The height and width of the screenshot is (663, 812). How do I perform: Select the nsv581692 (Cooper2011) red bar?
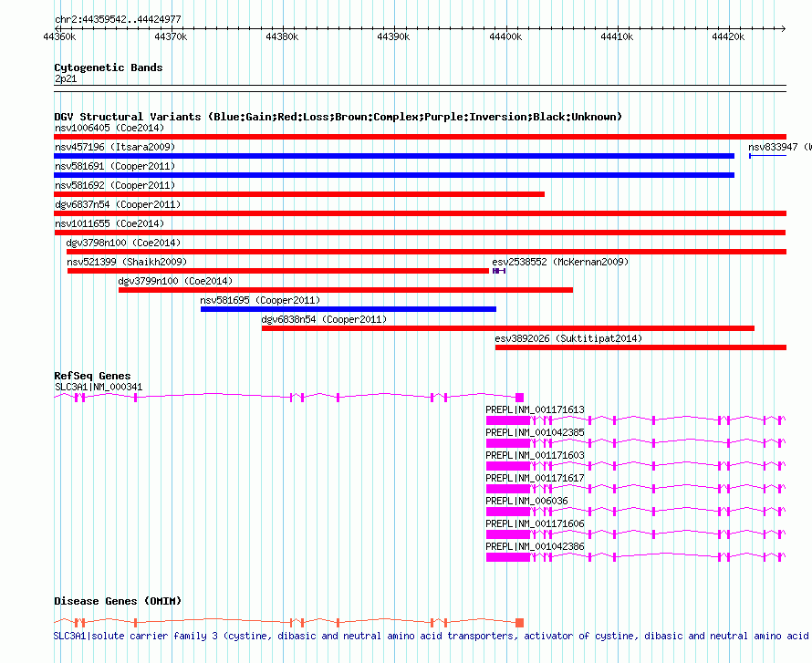tap(299, 194)
